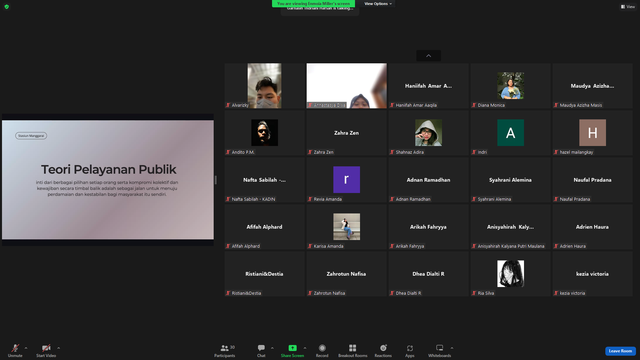Expand the Share Screen options arrow

tap(305, 348)
